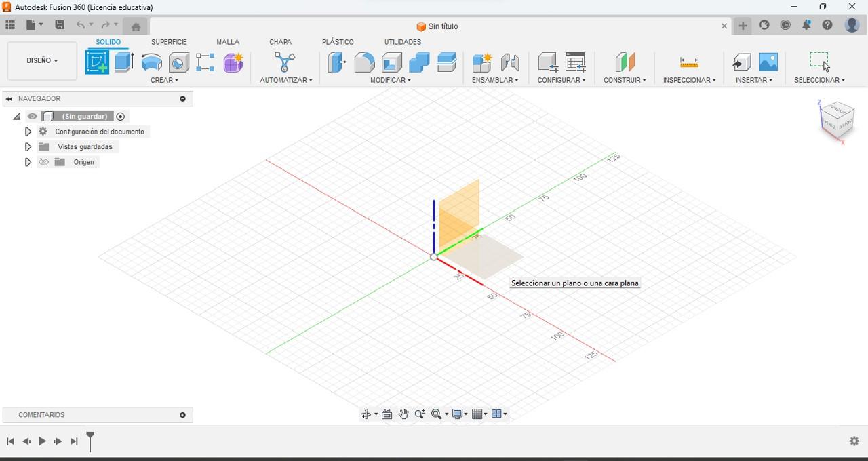The height and width of the screenshot is (461, 868).
Task: Close the Sin título document tab
Action: 724,26
